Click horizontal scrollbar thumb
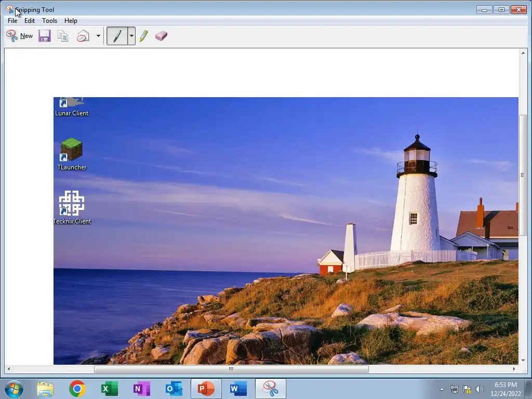532x399 pixels. [231, 369]
